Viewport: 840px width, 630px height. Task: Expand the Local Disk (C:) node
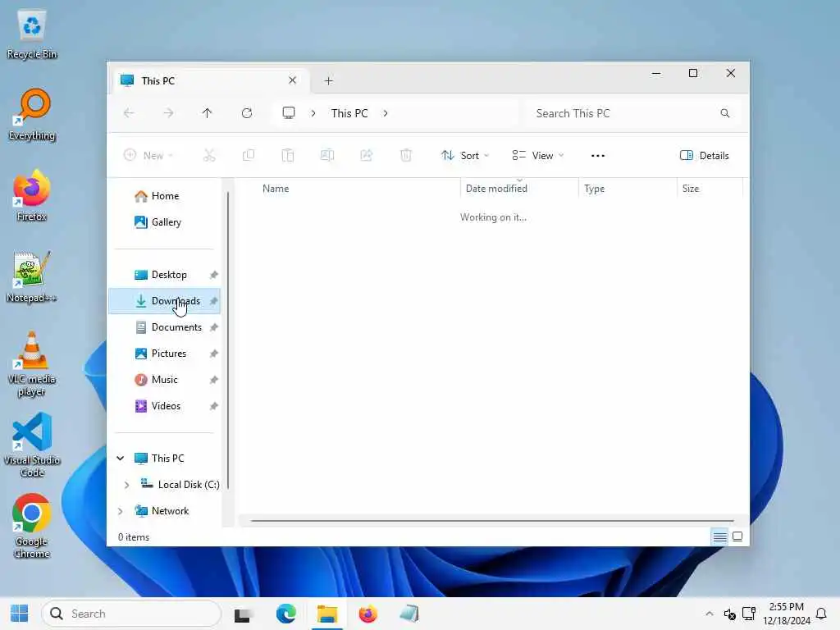point(127,485)
